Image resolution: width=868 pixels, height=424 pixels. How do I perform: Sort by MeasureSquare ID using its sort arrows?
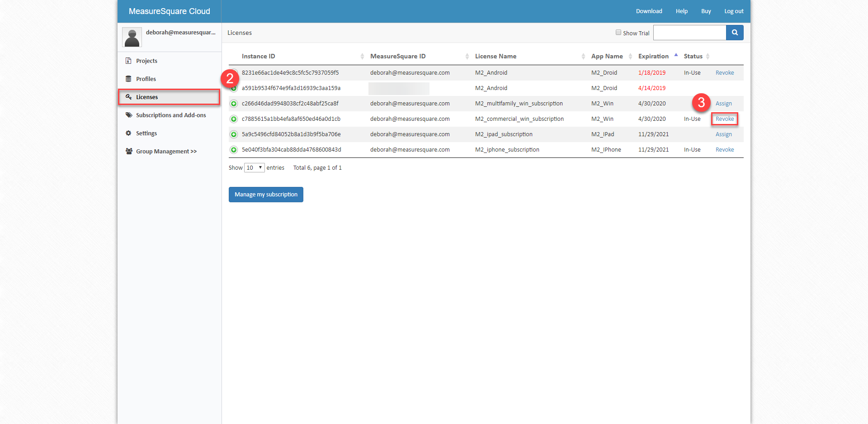(467, 56)
